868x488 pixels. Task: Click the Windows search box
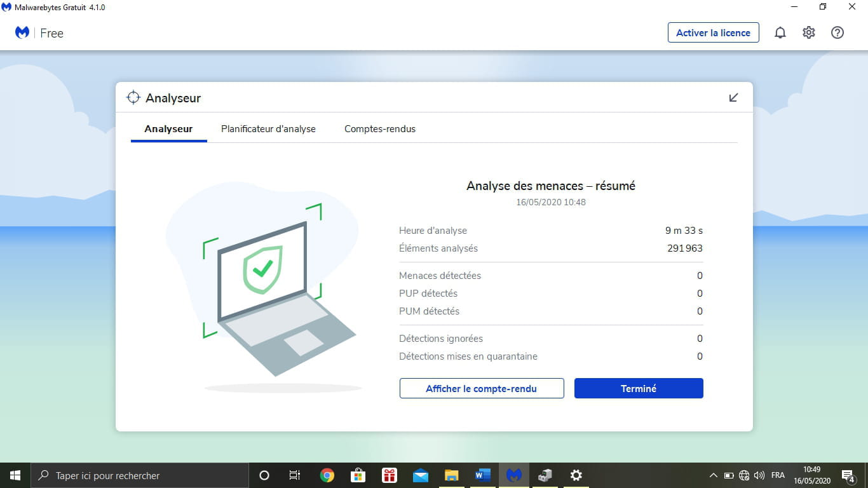click(x=140, y=475)
